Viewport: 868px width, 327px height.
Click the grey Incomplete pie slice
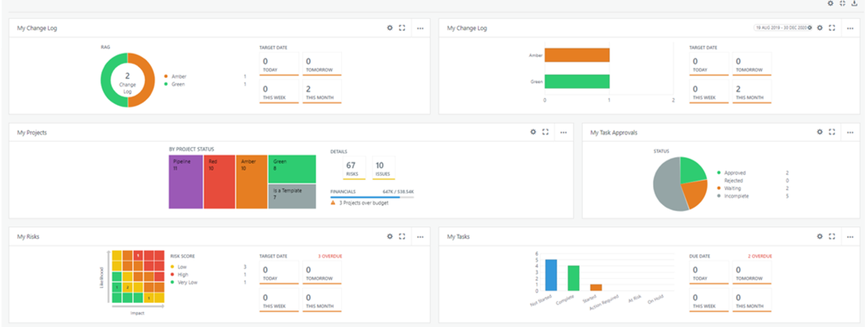click(666, 185)
